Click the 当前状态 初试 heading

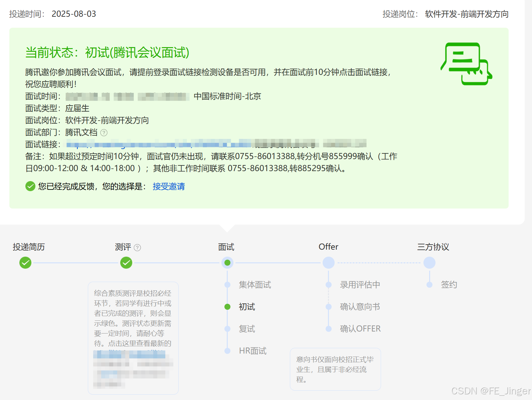[x=107, y=52]
